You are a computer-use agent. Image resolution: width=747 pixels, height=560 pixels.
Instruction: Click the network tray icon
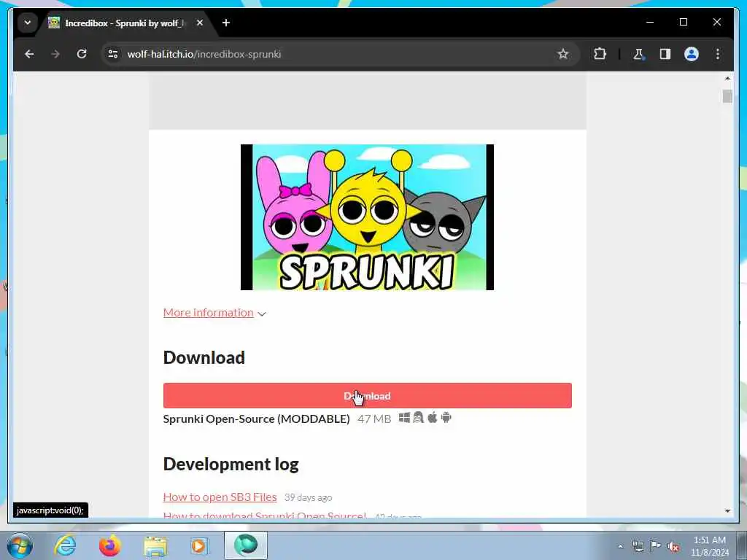[638, 547]
